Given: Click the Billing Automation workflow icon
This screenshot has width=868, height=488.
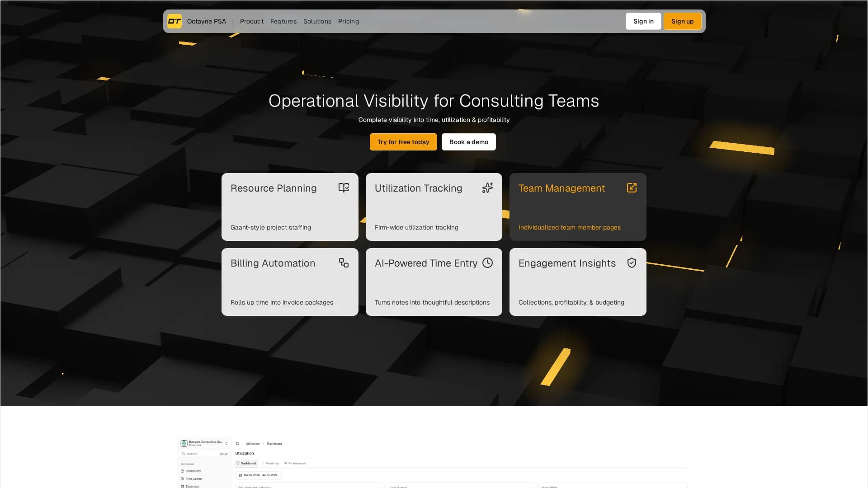Looking at the screenshot, I should 344,263.
